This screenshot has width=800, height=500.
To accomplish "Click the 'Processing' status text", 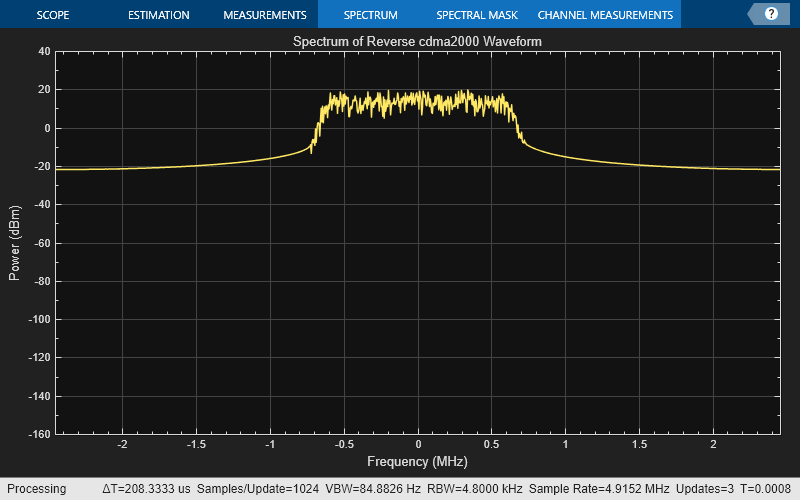I will (37, 489).
